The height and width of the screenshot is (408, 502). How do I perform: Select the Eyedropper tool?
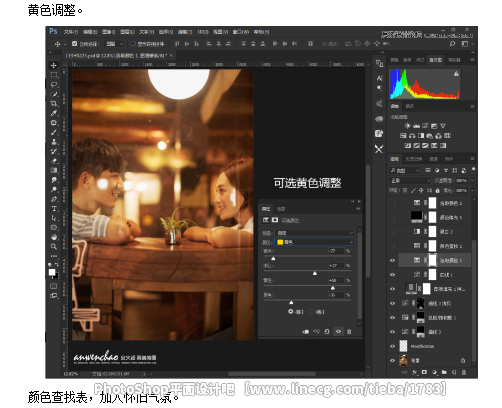[x=53, y=113]
